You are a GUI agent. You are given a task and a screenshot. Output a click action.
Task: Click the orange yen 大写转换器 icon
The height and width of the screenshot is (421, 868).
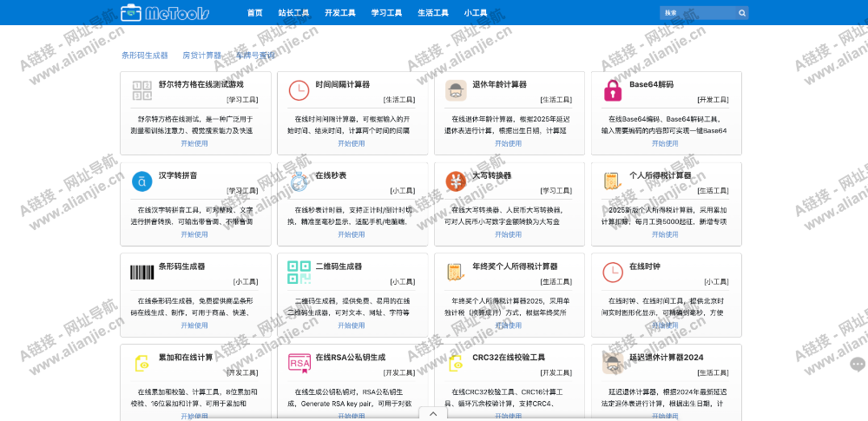(x=456, y=181)
